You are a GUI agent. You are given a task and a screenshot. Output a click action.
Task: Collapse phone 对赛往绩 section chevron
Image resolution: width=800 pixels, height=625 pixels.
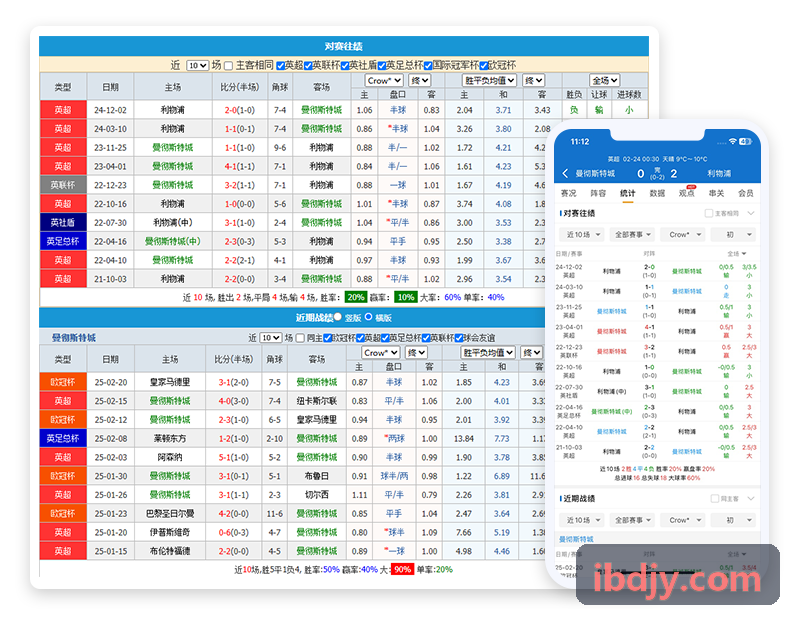coord(751,213)
